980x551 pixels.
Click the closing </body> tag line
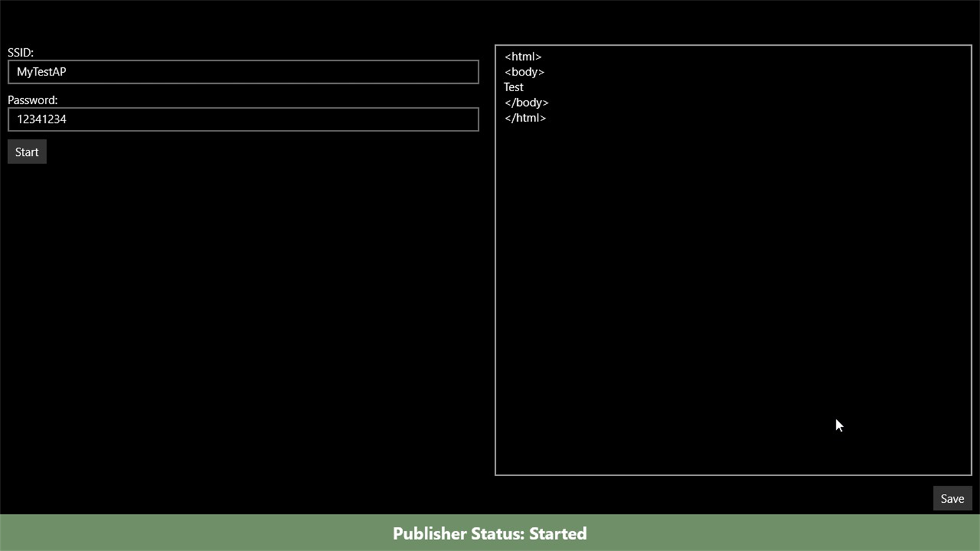526,103
